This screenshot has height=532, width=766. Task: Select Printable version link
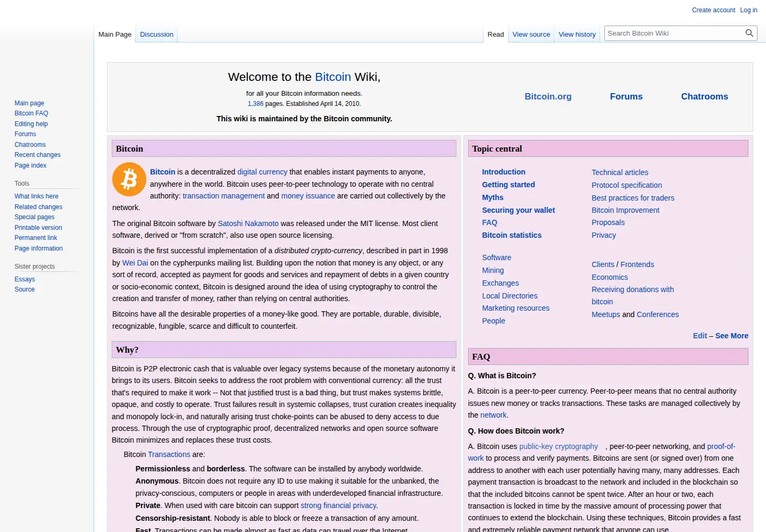click(x=38, y=228)
